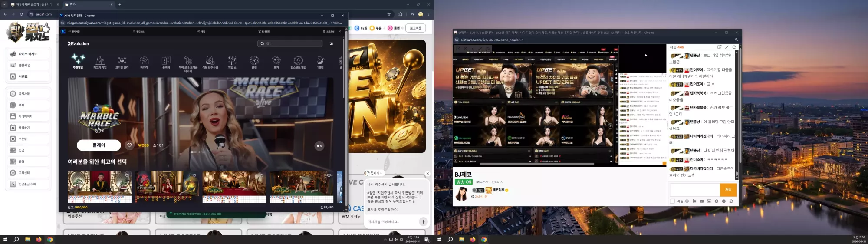
Task: Open 출금 withdrawal in the sidebar
Action: click(28, 162)
